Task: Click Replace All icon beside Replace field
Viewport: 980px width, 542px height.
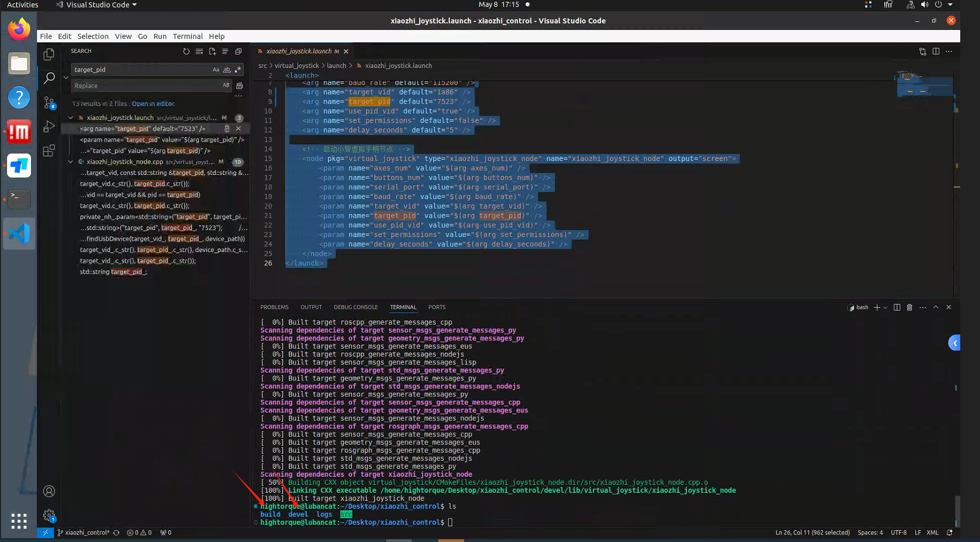Action: (240, 86)
